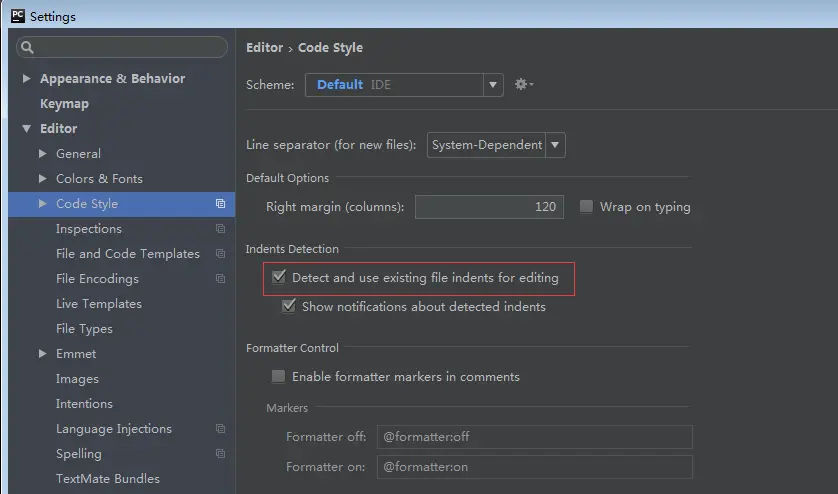Open Images settings page
This screenshot has width=838, height=494.
click(x=77, y=379)
